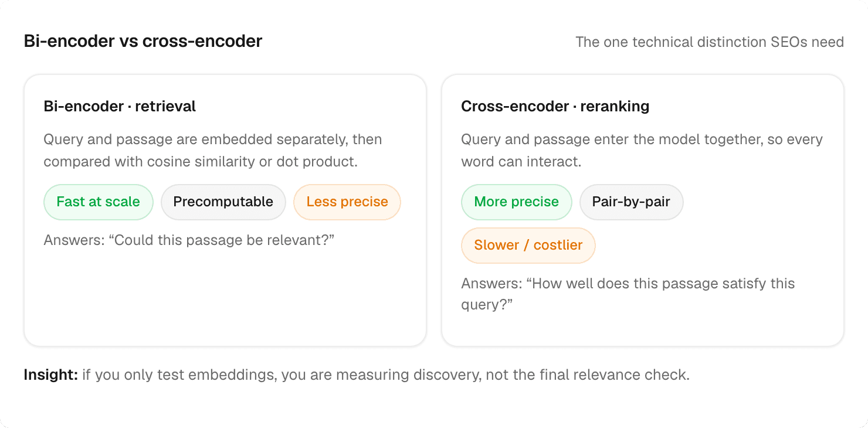Click the bold 'Insight:' label
This screenshot has height=429, width=868.
[x=51, y=375]
